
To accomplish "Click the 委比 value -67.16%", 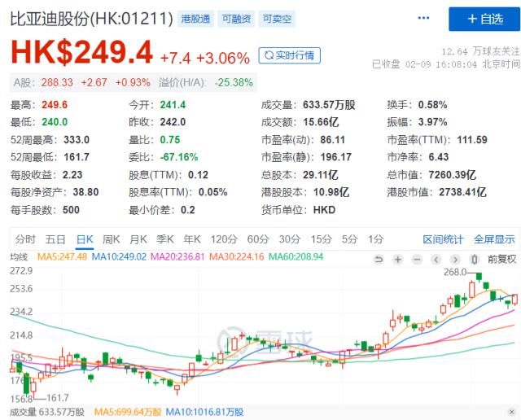I will (x=179, y=157).
